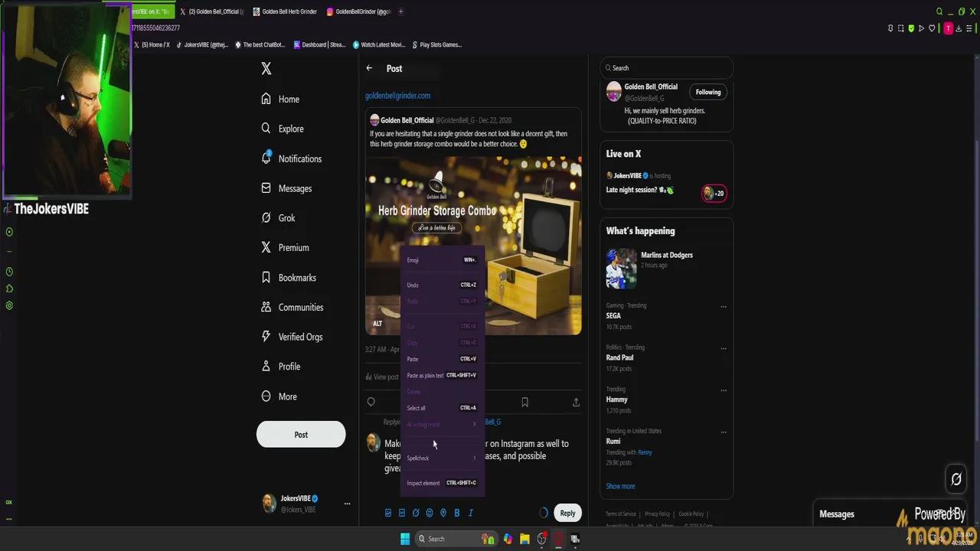The image size is (980, 551).
Task: Open a new browser tab
Action: point(400,11)
